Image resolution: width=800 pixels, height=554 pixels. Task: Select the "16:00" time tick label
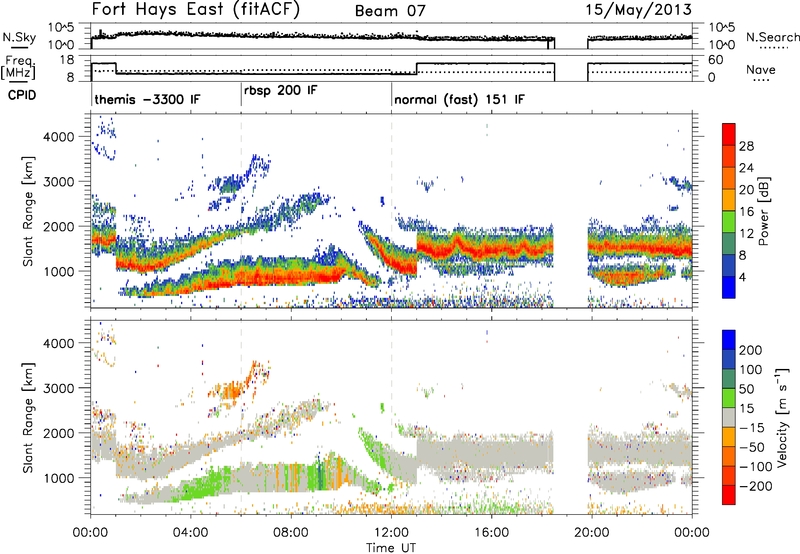click(x=491, y=533)
